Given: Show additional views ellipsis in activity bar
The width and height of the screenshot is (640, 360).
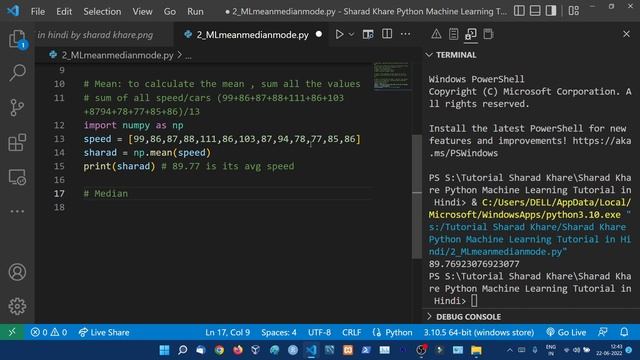Looking at the screenshot, I should pos(17,211).
